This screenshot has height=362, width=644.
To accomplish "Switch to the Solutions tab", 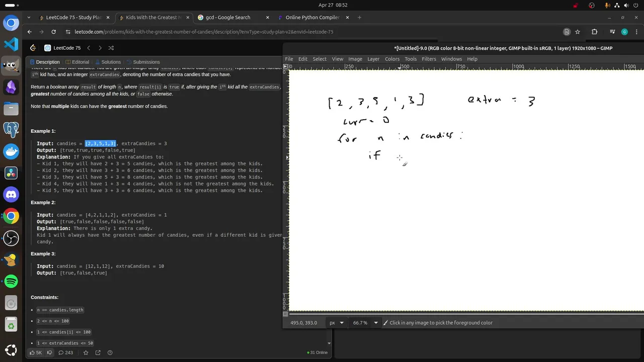I will [108, 62].
